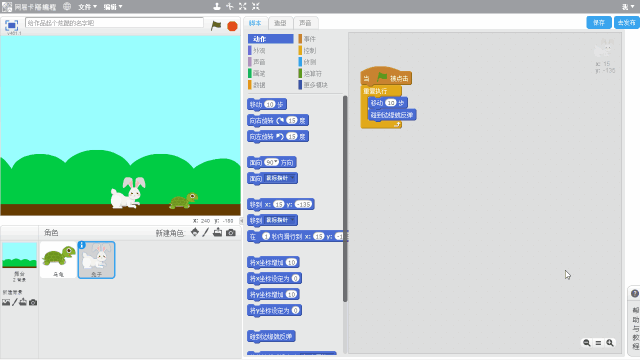Open the 文件 menu
Screen dimensions: 640x360
pos(87,7)
